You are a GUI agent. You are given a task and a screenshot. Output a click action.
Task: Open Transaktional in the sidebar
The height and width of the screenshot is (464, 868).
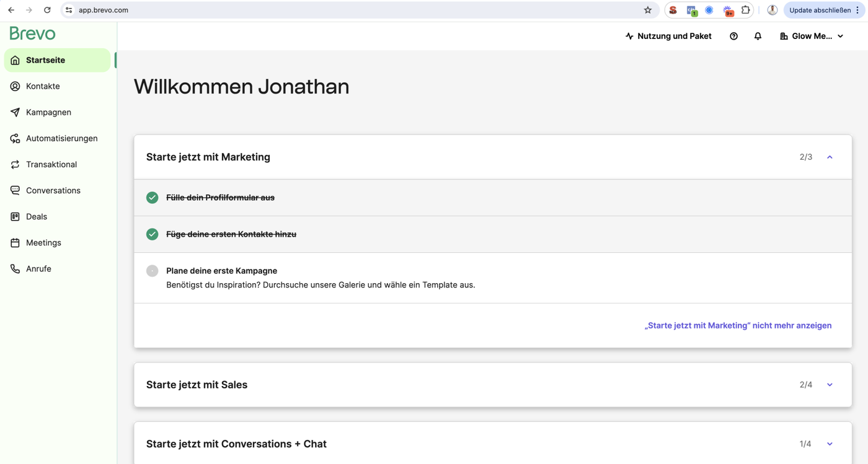(51, 164)
